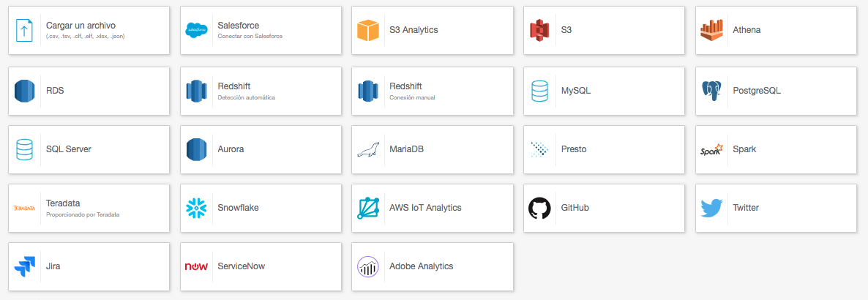Click the orange S3 Analytics cube icon
The width and height of the screenshot is (868, 300).
tap(368, 30)
